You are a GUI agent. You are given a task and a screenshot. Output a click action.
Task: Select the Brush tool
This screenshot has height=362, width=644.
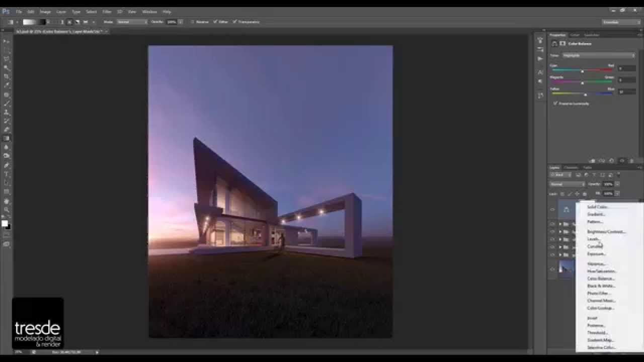[7, 103]
